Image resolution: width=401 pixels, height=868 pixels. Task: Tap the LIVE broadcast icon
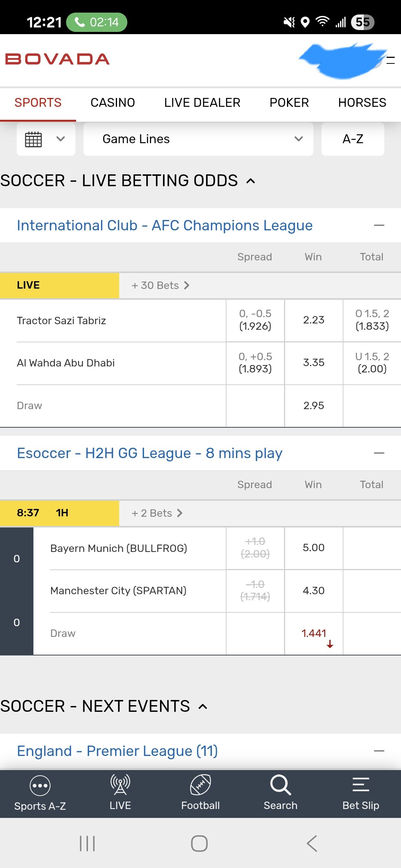pos(120,785)
